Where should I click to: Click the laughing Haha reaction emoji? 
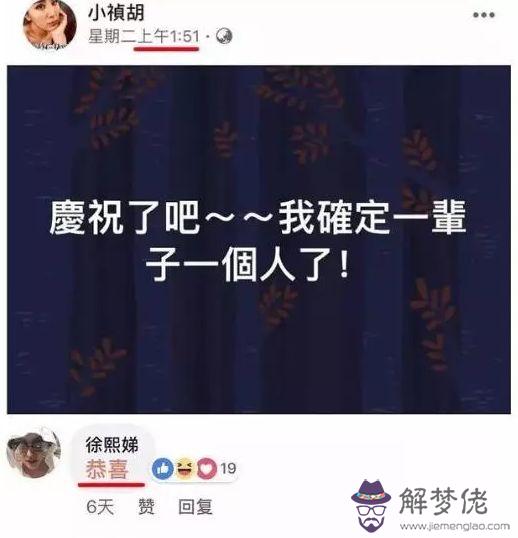[185, 468]
